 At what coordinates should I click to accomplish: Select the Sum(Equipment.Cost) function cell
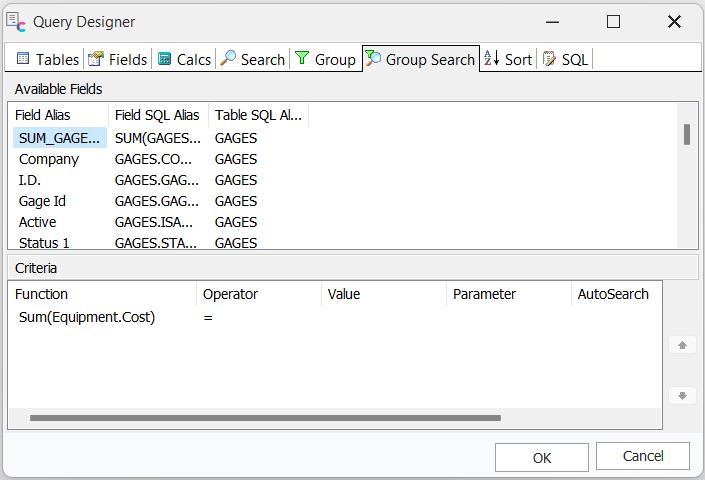[87, 317]
